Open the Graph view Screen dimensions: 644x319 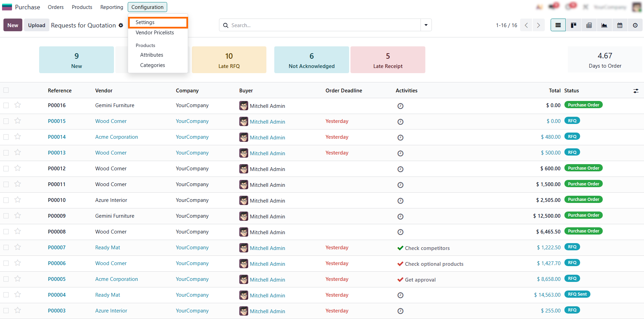[x=604, y=25]
